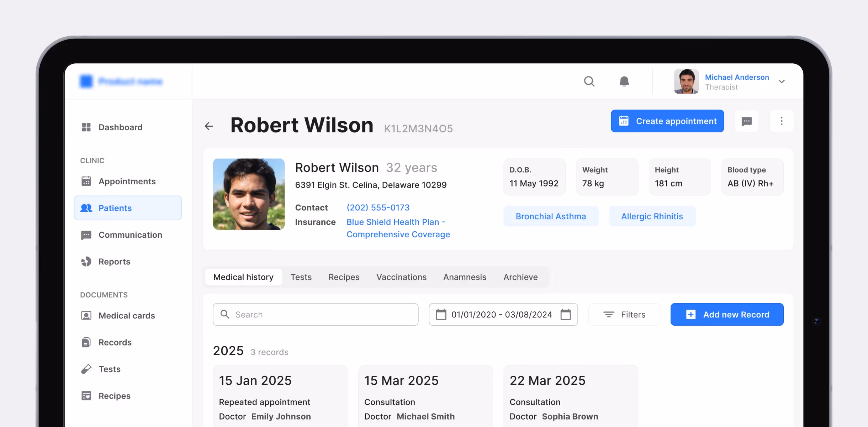
Task: Open the date range start calendar icon
Action: click(x=441, y=315)
